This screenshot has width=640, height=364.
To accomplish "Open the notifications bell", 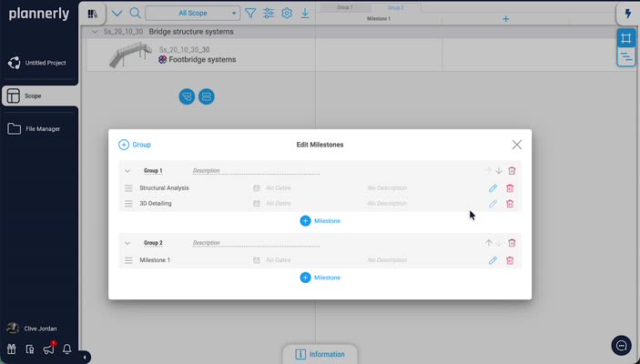I will click(x=67, y=349).
